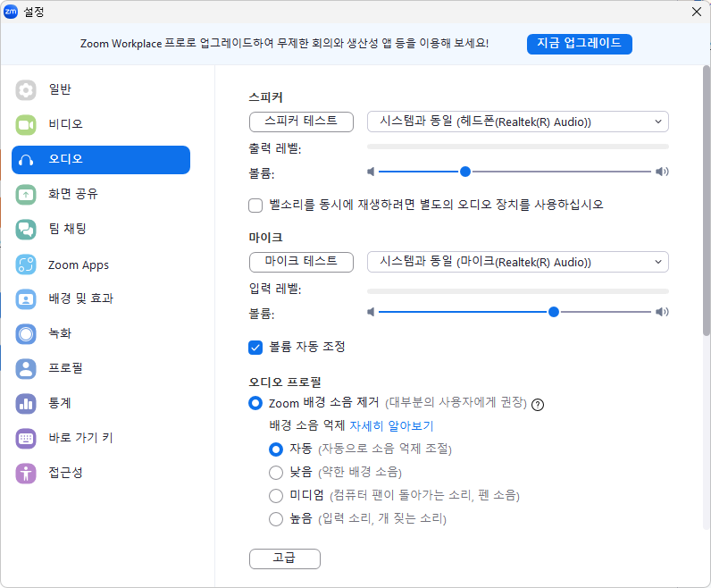Click speaker volume low icon
711x588 pixels.
click(371, 172)
